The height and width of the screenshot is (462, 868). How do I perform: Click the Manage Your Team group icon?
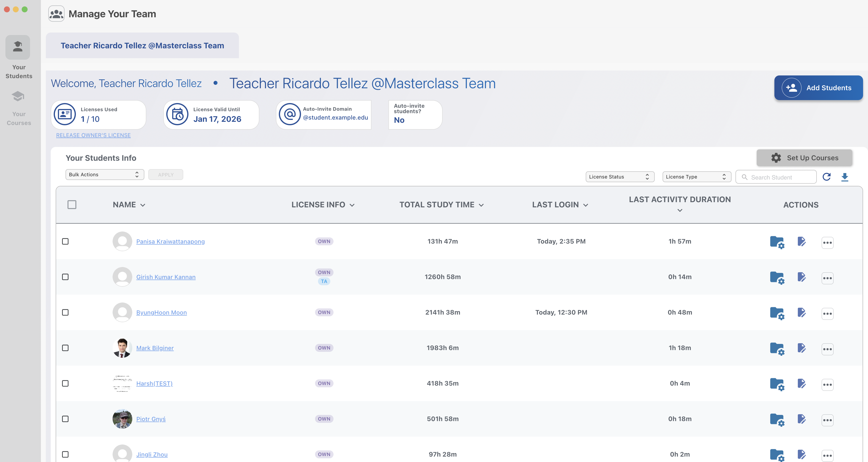56,14
